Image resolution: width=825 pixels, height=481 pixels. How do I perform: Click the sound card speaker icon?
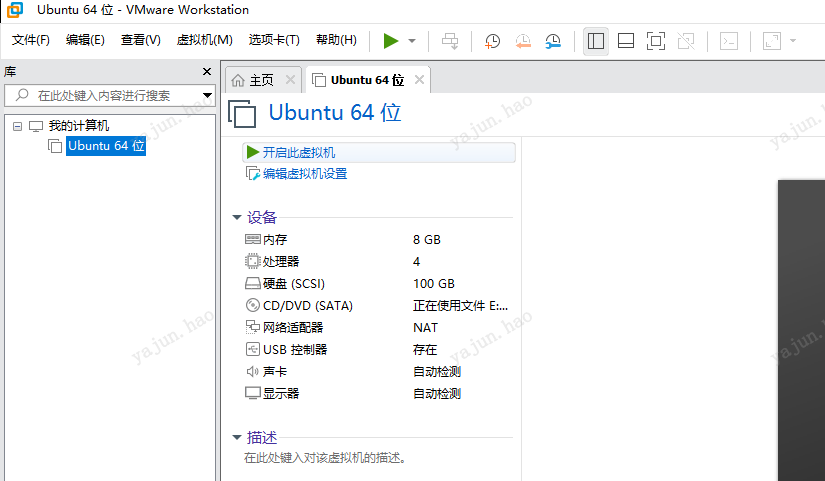[x=253, y=372]
